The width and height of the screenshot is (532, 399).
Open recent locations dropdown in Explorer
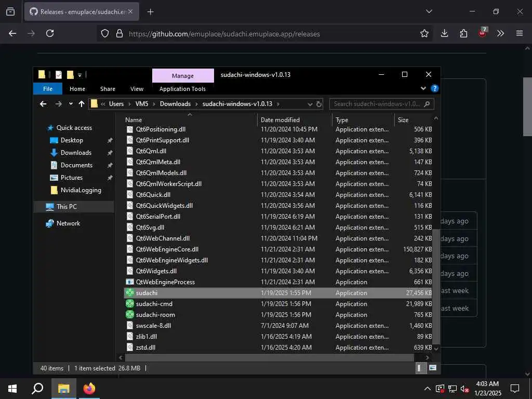point(71,104)
